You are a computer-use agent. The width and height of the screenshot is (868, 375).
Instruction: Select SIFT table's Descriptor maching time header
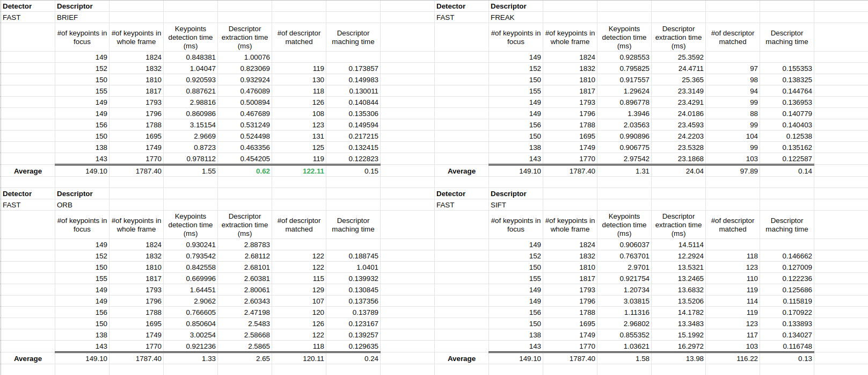[x=787, y=225]
